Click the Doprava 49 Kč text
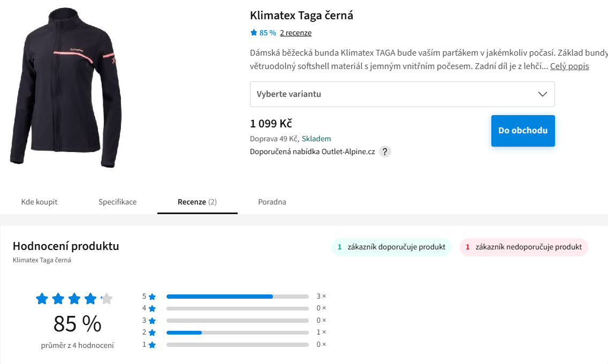Viewport: 608px width, 364px height. click(x=274, y=139)
